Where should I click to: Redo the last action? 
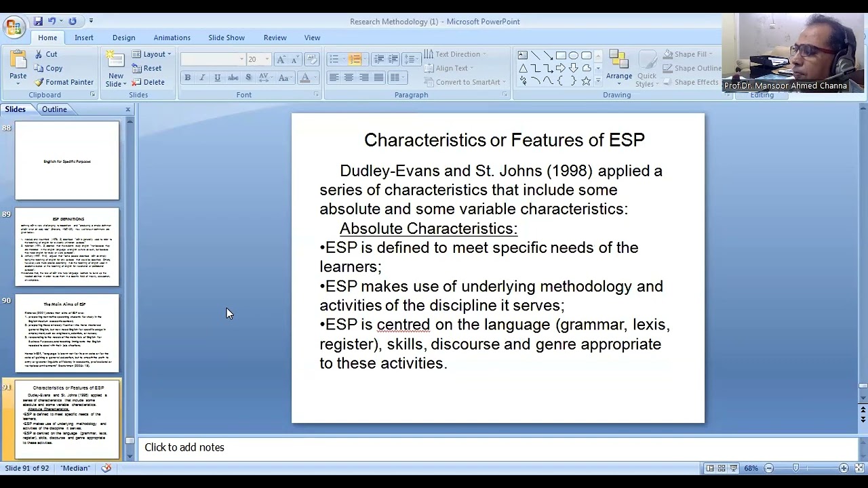click(x=72, y=21)
